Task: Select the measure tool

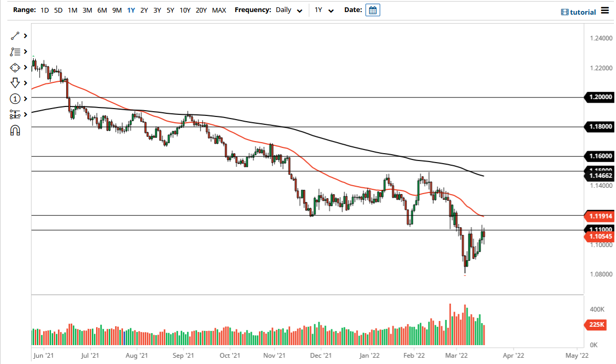Action: pos(14,114)
